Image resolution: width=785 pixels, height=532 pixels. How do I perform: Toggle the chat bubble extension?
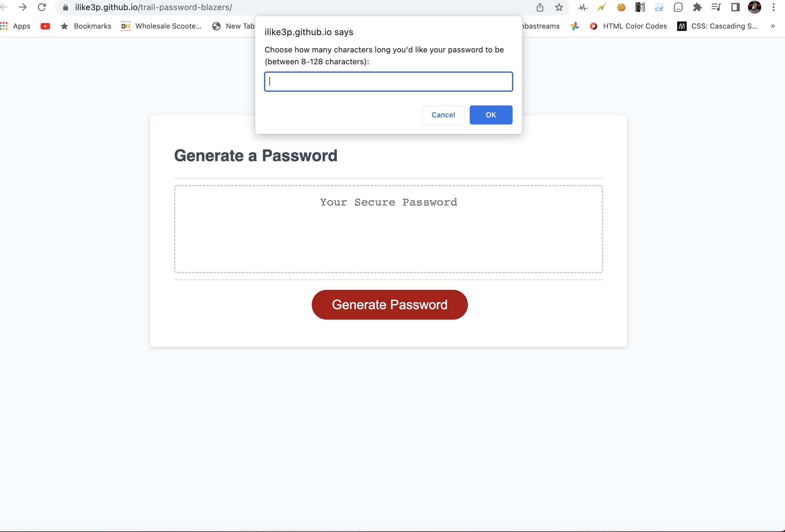[678, 7]
